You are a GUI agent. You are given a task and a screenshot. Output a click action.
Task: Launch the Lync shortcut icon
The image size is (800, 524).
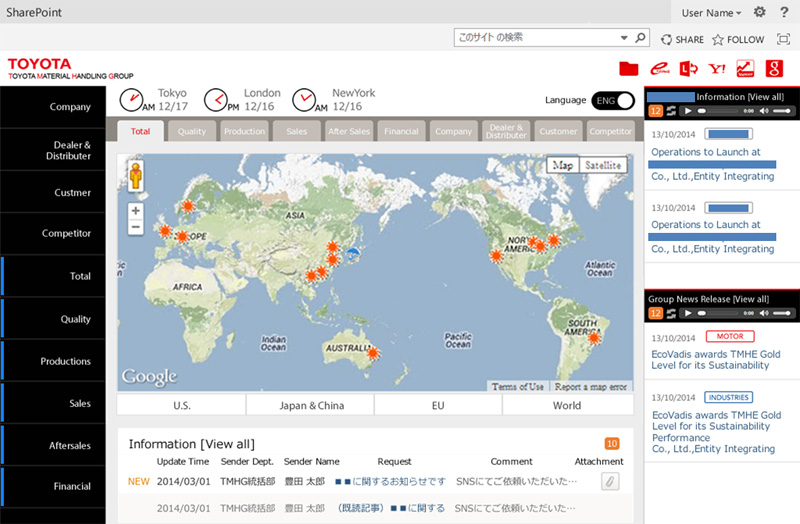[687, 69]
